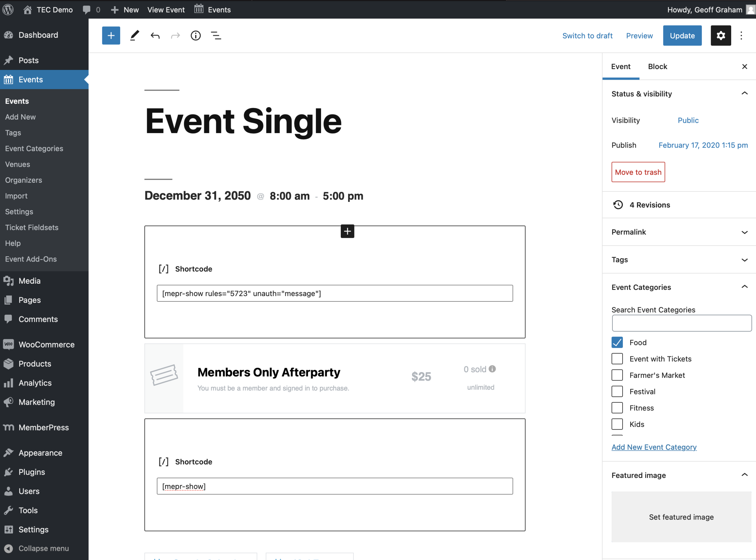
Task: Click the Update button
Action: pyautogui.click(x=682, y=36)
